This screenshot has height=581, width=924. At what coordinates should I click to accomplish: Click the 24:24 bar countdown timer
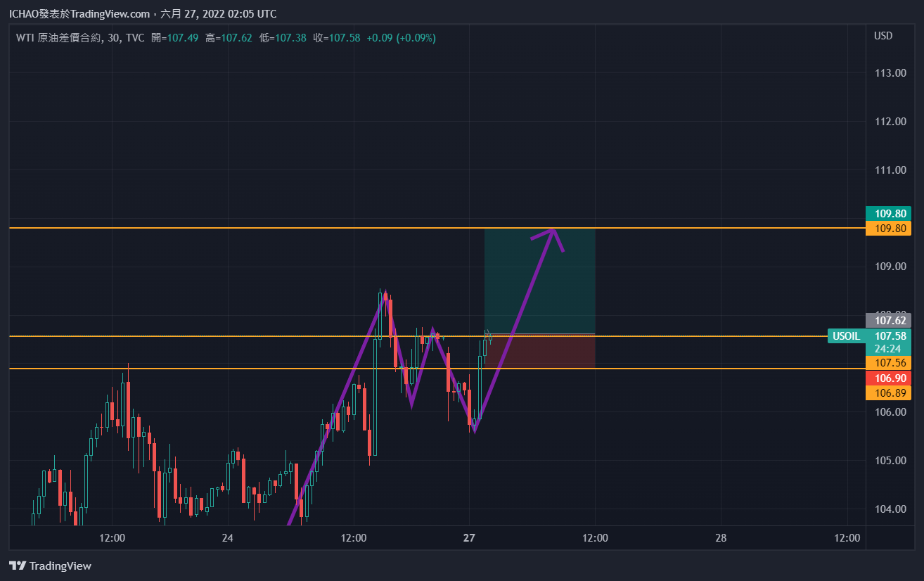888,349
